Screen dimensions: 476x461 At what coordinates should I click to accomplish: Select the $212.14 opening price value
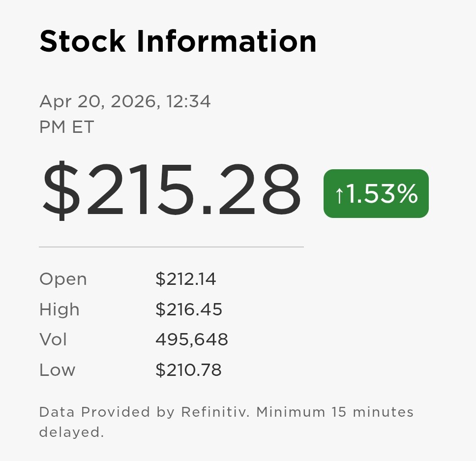186,279
